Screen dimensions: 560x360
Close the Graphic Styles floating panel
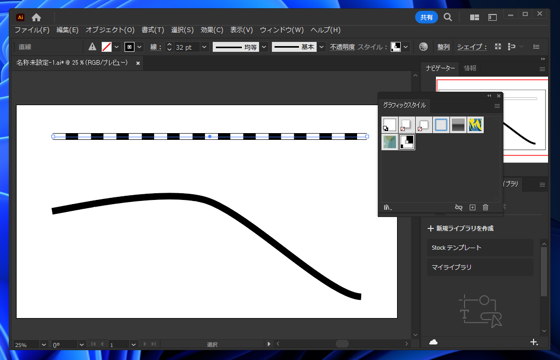coord(499,96)
